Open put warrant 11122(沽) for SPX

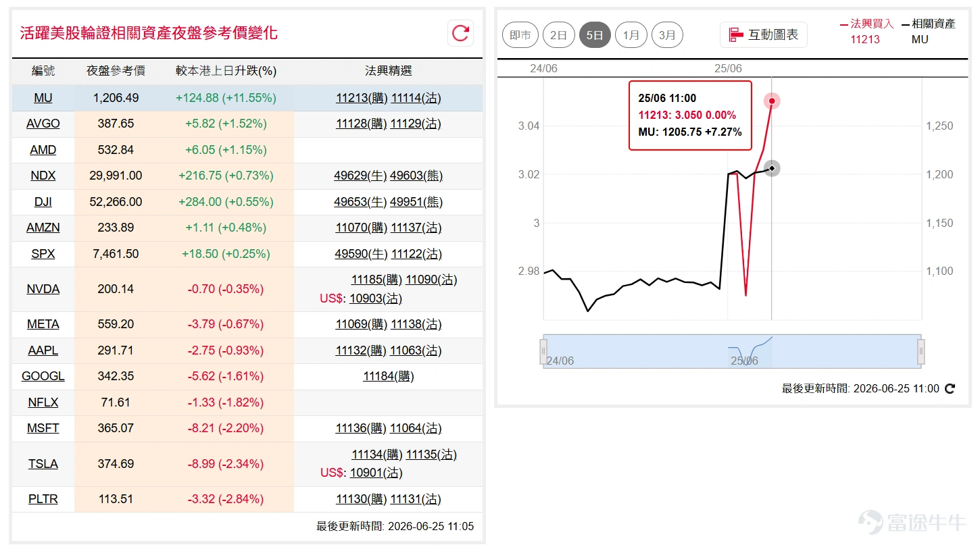click(416, 254)
